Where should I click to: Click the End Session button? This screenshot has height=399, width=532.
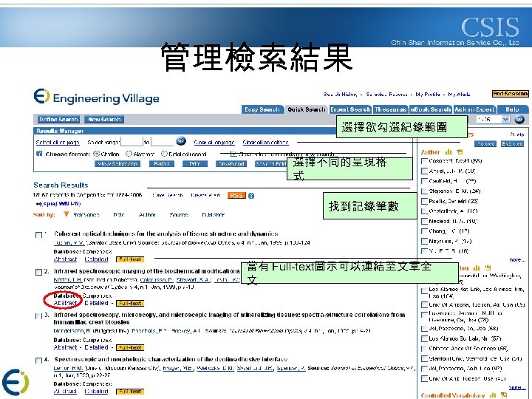click(510, 94)
